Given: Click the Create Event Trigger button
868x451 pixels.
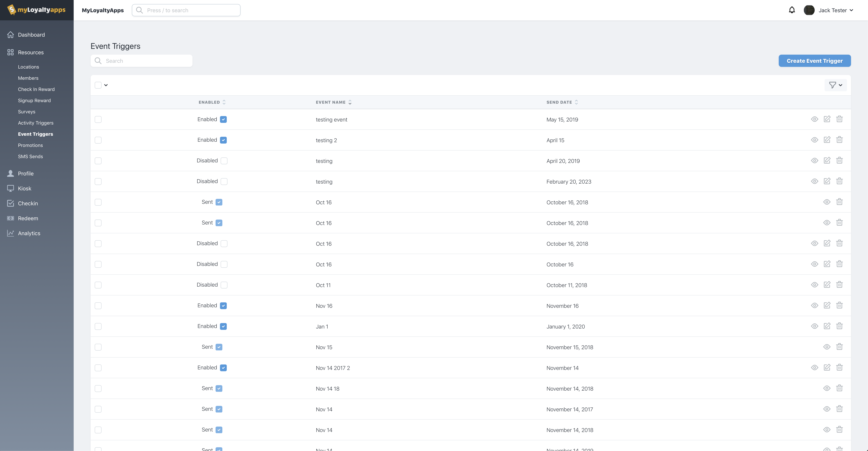Looking at the screenshot, I should [814, 61].
